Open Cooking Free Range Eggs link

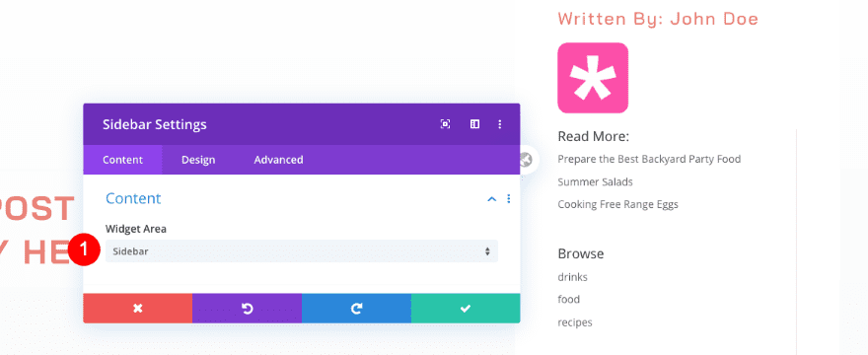click(x=617, y=204)
